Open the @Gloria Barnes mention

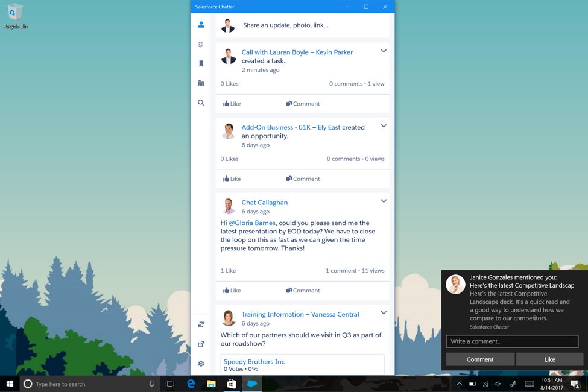[x=252, y=223]
